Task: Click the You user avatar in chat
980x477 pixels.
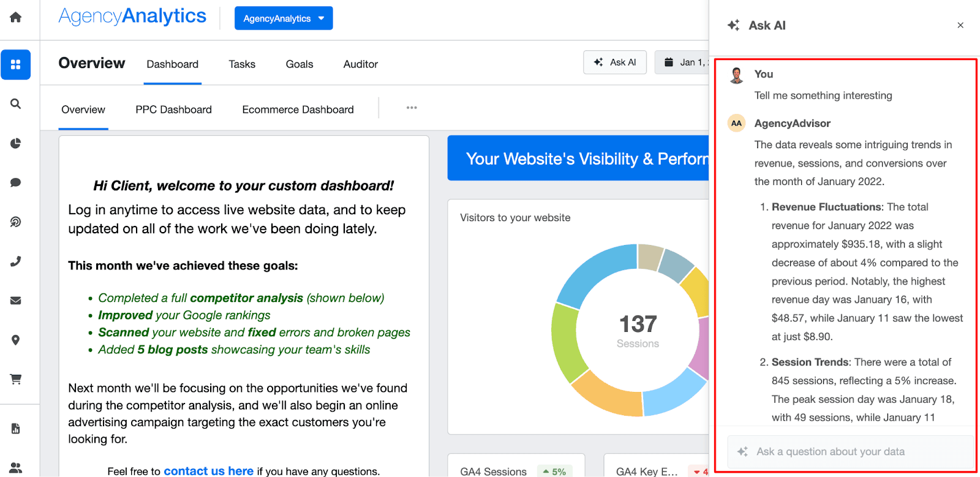Action: [x=737, y=75]
